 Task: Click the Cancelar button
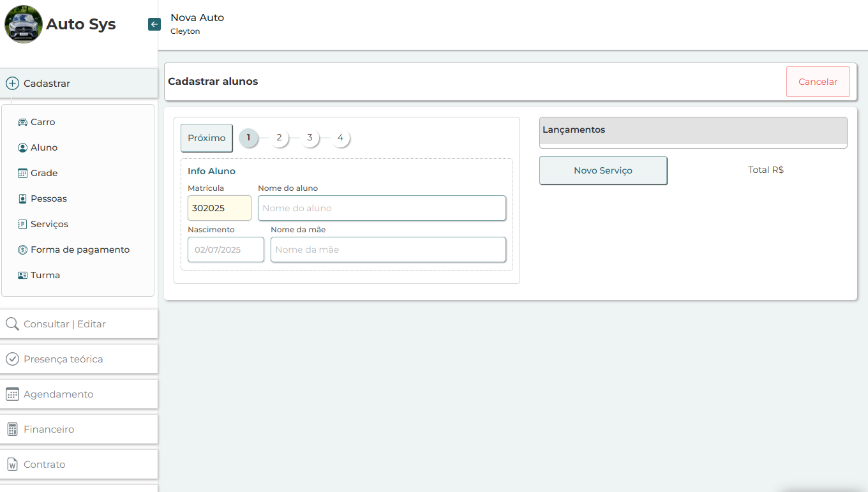tap(818, 82)
